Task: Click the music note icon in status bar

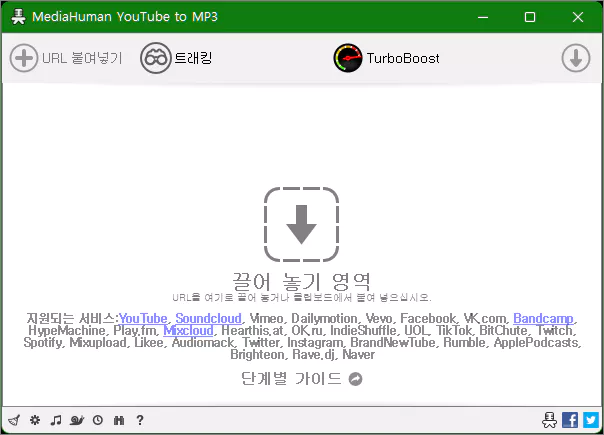Action: (56, 420)
